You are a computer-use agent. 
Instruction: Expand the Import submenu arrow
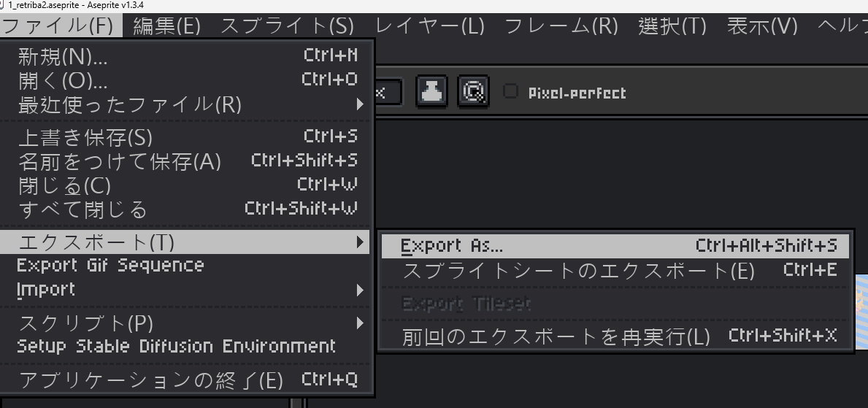(359, 290)
